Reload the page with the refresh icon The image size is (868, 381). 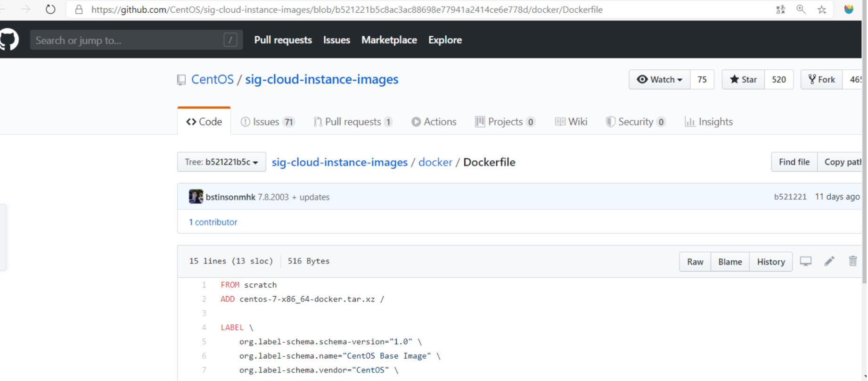click(50, 9)
